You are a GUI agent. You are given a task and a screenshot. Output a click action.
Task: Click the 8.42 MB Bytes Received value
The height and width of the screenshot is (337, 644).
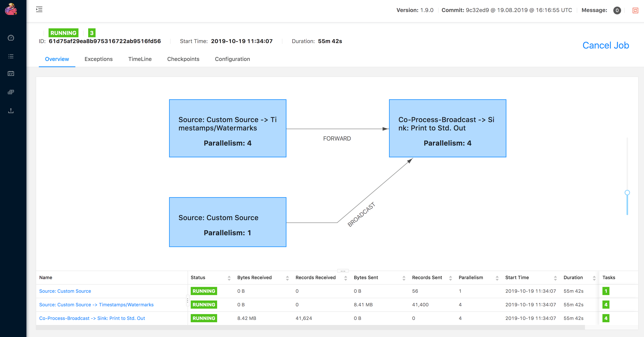246,318
